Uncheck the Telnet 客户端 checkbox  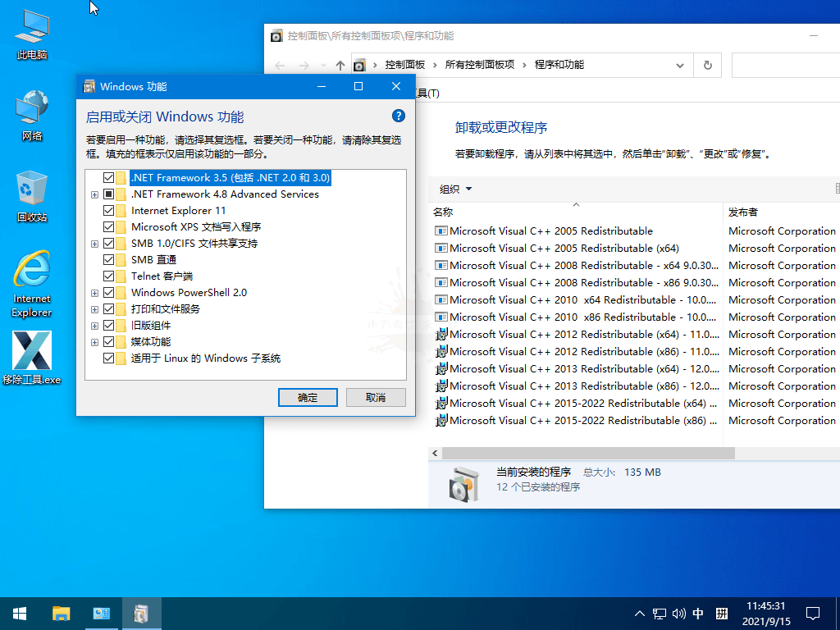109,276
